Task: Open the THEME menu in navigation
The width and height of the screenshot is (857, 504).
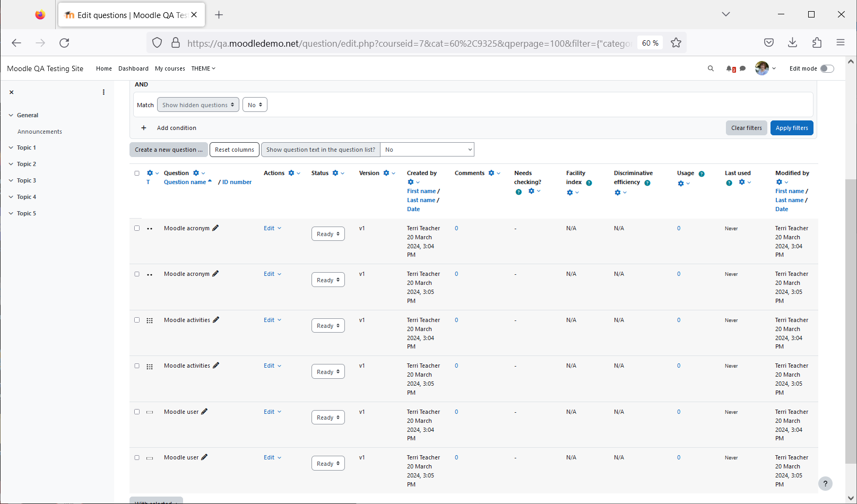Action: click(x=203, y=68)
